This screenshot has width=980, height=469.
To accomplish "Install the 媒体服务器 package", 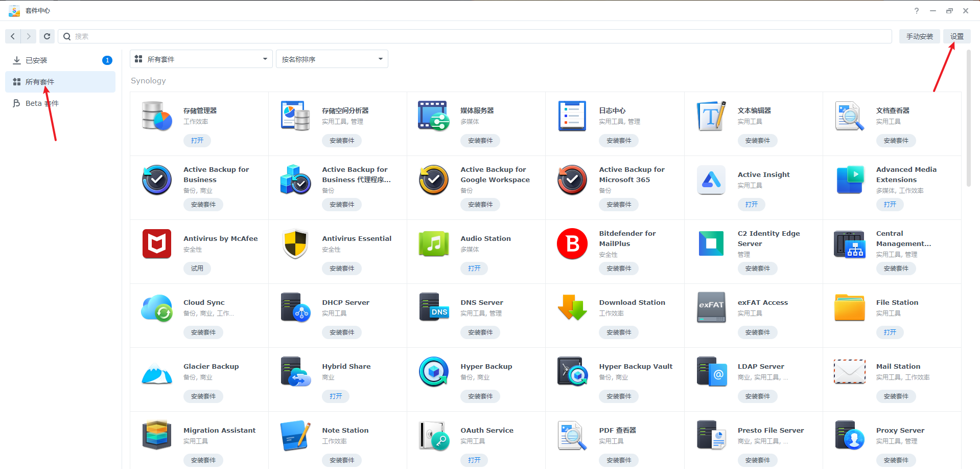I will pos(480,141).
